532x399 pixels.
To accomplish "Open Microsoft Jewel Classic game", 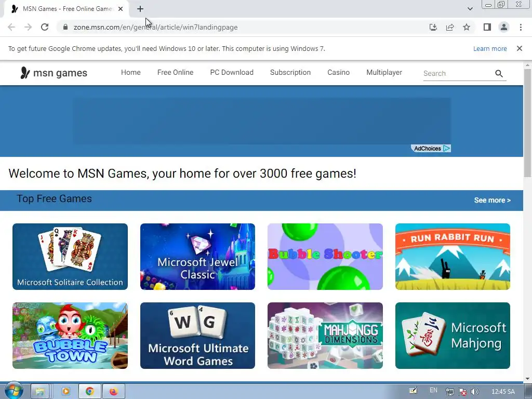I will 197,257.
